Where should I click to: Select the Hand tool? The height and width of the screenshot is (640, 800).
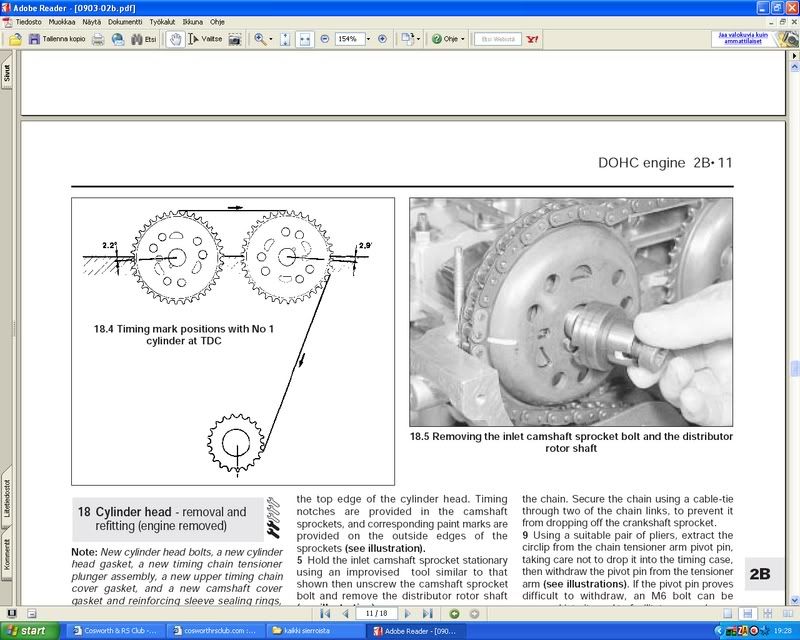point(176,39)
